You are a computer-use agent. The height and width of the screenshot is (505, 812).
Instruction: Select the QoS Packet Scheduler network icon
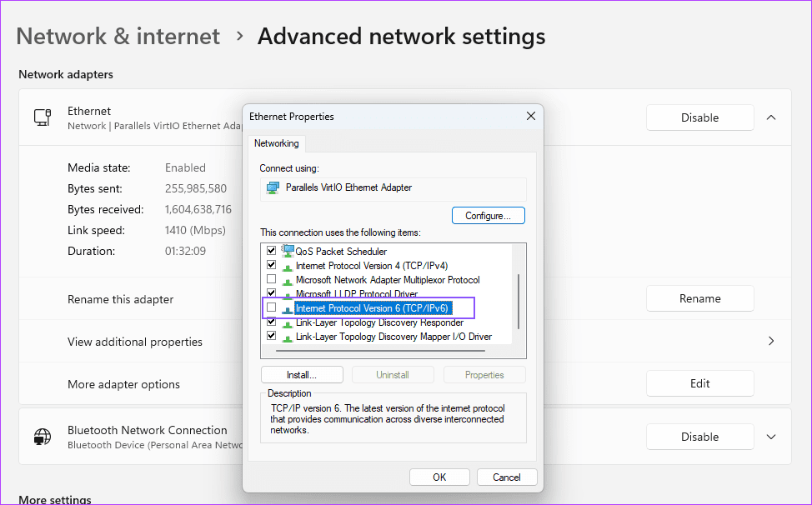tap(287, 251)
